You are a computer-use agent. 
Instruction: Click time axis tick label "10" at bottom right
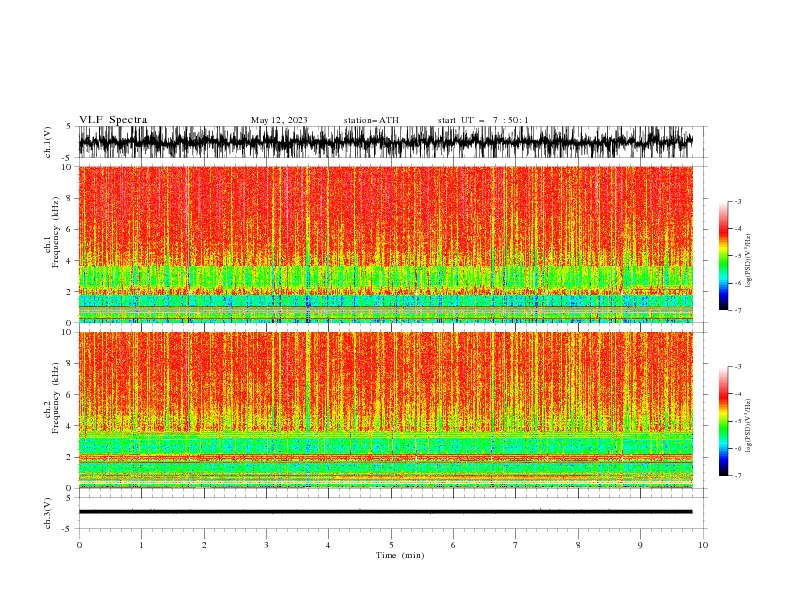click(703, 545)
